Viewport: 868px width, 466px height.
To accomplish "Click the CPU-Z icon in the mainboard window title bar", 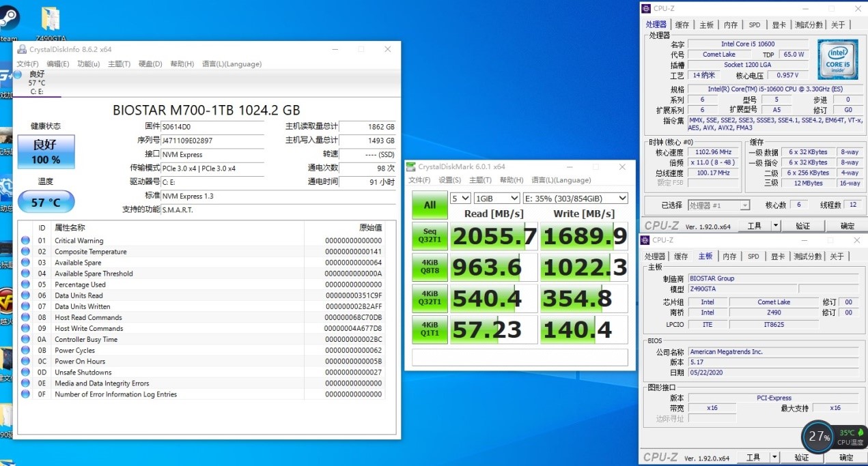I will pyautogui.click(x=645, y=240).
